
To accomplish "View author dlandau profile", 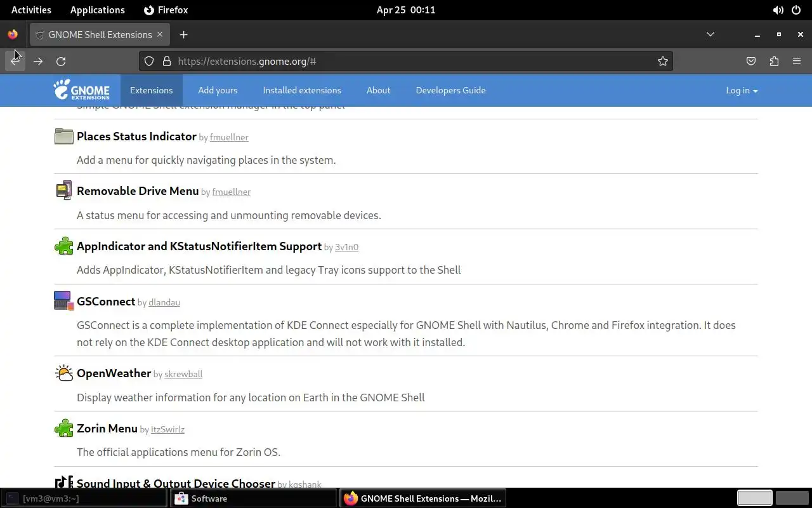I will point(164,302).
